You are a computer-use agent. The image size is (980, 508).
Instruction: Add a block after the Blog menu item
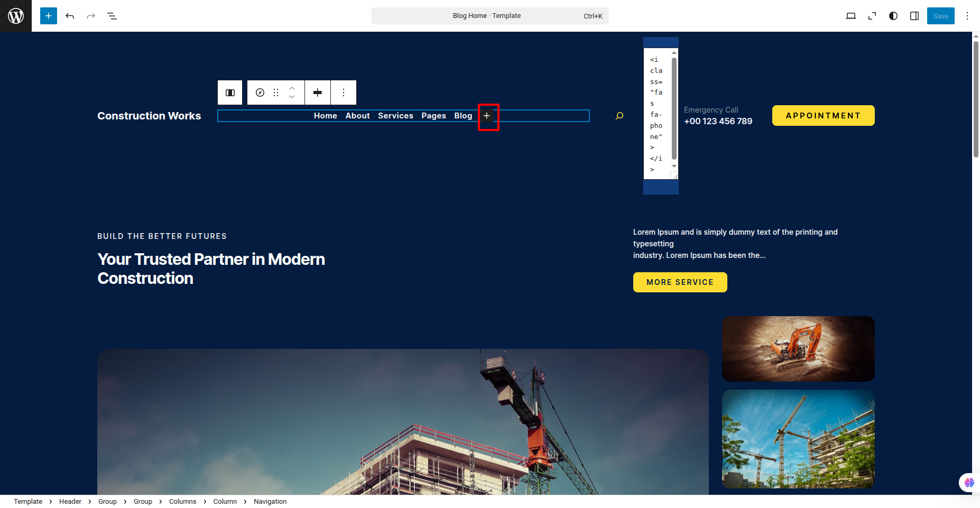coord(487,116)
